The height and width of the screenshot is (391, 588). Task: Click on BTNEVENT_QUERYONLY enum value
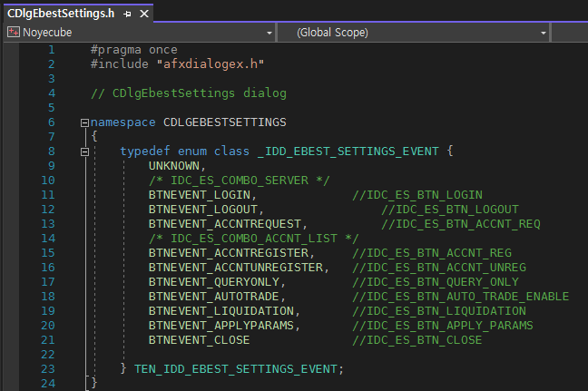click(214, 282)
